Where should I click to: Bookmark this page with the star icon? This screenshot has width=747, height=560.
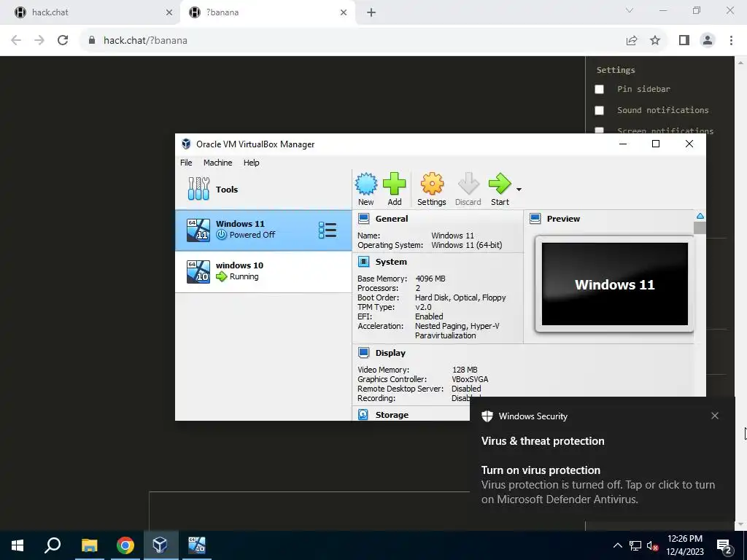tap(655, 41)
